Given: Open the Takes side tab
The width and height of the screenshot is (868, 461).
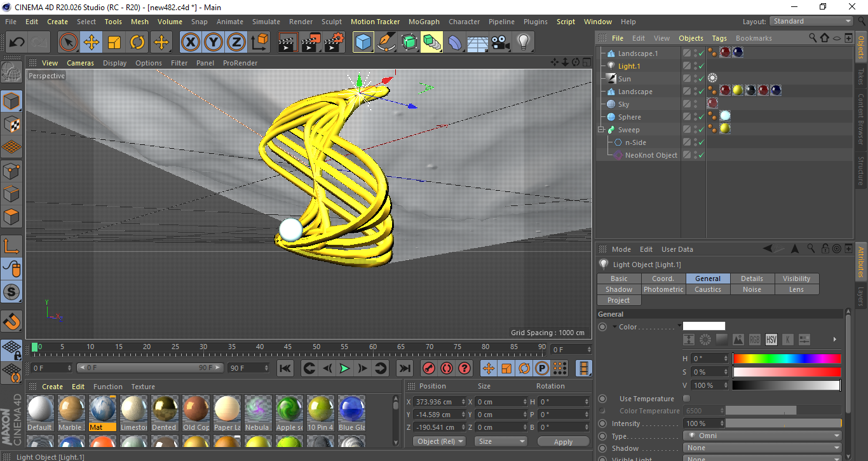Looking at the screenshot, I should click(860, 76).
